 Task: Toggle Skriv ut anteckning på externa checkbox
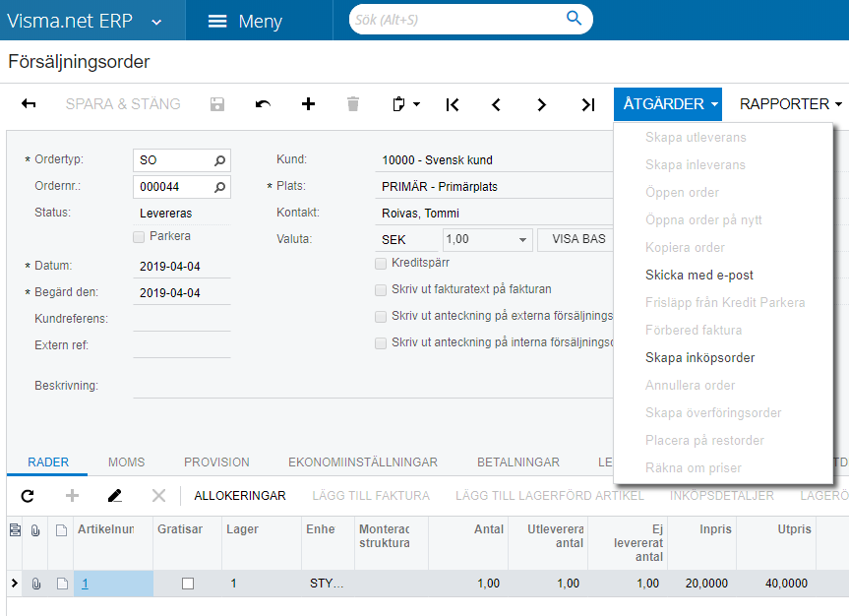[x=381, y=317]
